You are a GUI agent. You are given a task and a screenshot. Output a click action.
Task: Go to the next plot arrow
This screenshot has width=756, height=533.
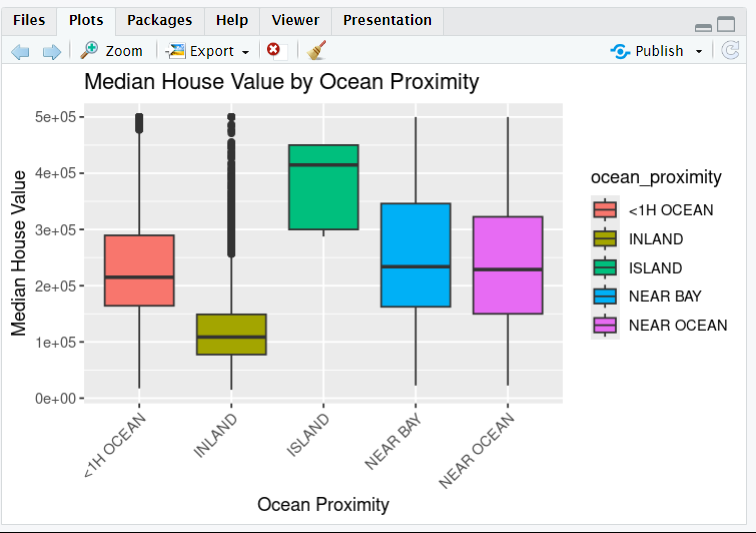[52, 51]
